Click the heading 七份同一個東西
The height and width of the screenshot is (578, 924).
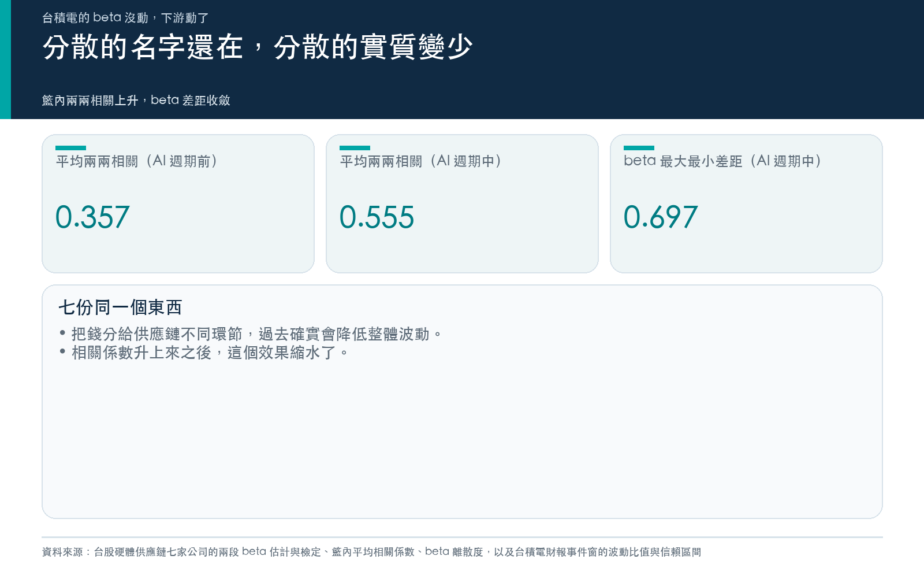pos(120,307)
